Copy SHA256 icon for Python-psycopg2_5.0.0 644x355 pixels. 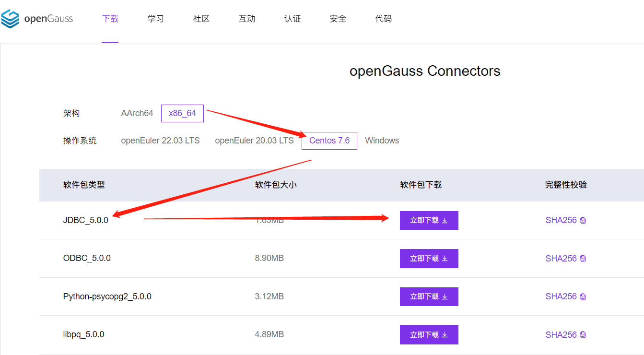pyautogui.click(x=583, y=296)
